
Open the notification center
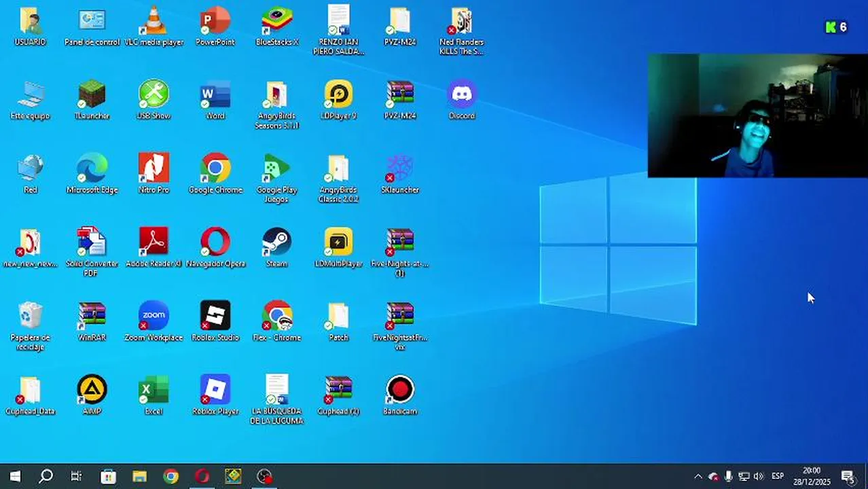click(849, 476)
